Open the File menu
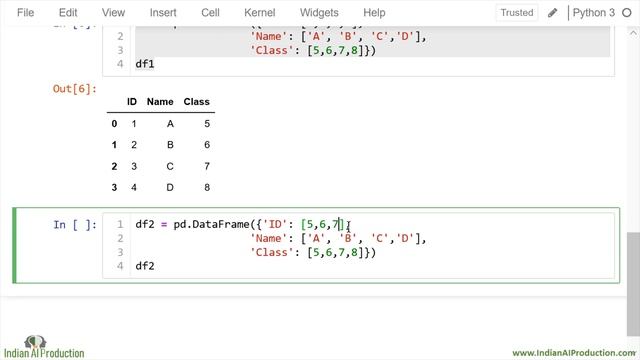 [x=25, y=13]
